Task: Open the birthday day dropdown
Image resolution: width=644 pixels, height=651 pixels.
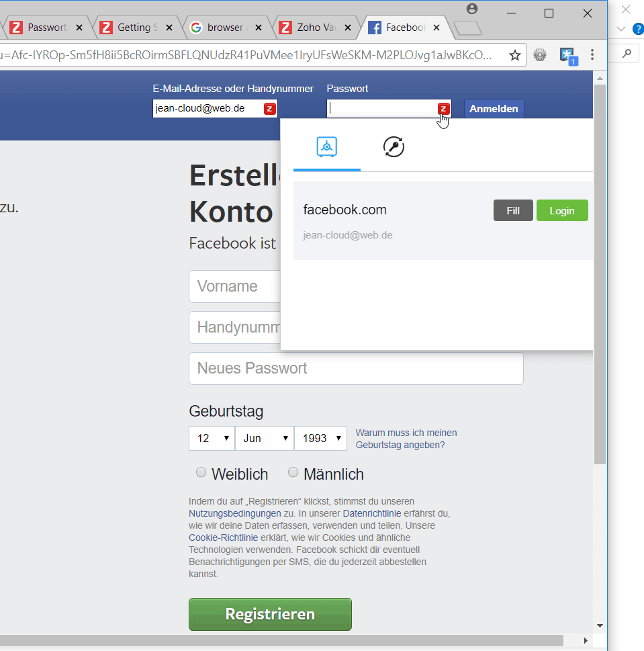Action: 212,438
